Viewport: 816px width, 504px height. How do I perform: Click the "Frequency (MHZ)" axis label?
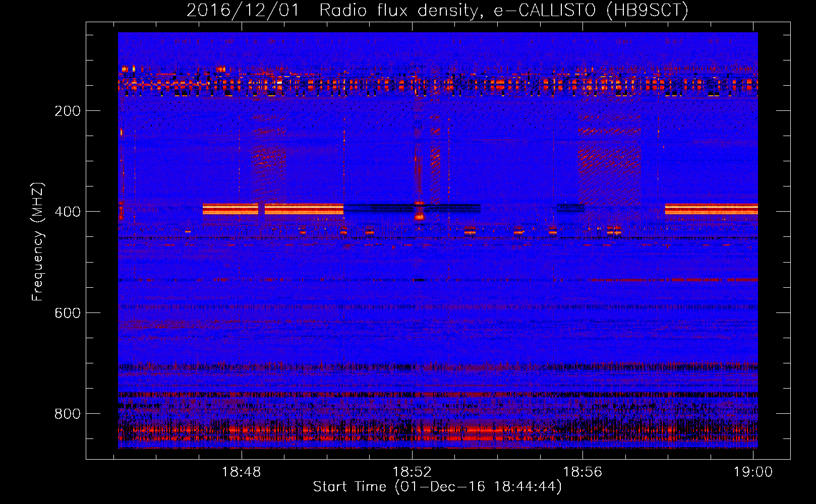click(38, 241)
